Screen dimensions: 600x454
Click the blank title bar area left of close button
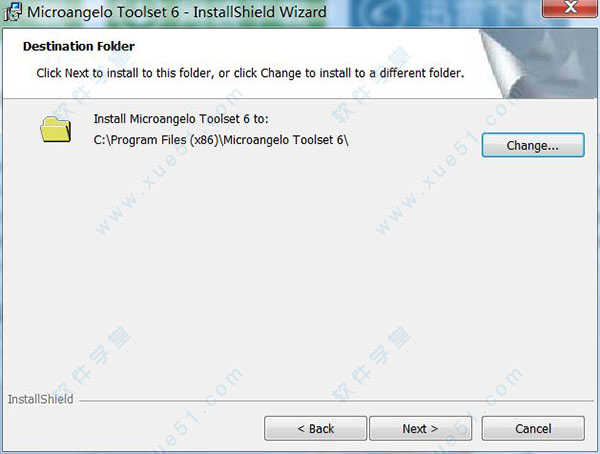(432, 12)
